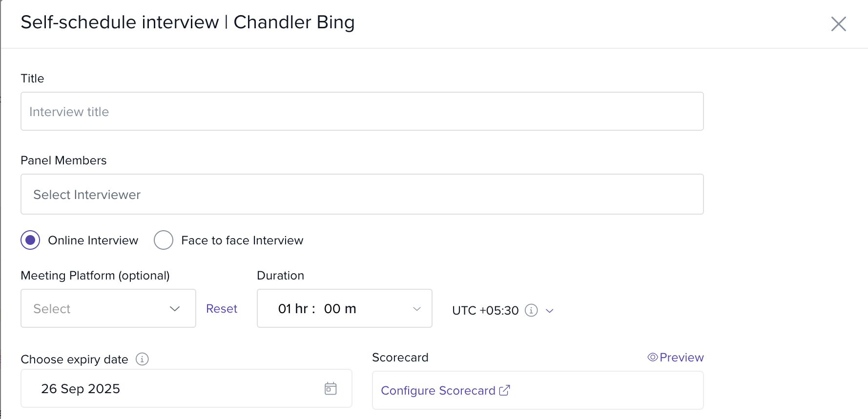Close the Self-schedule interview dialog
This screenshot has height=419, width=868.
click(838, 24)
